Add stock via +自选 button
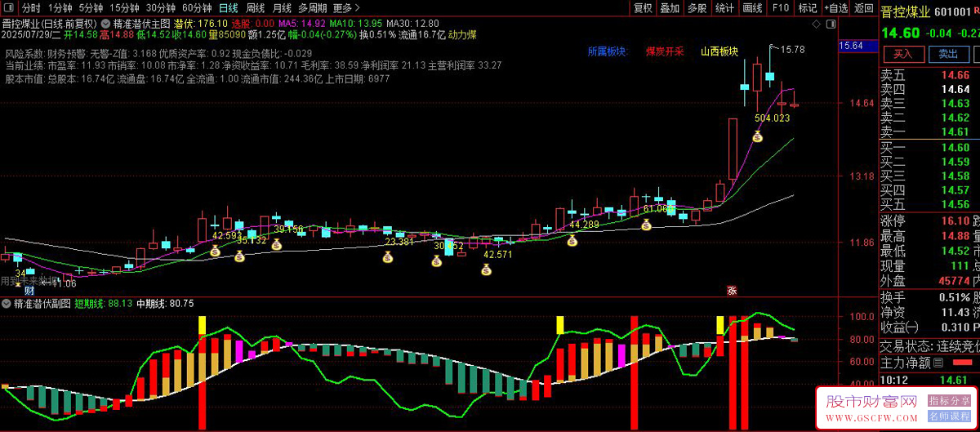The height and width of the screenshot is (432, 980). point(836,8)
